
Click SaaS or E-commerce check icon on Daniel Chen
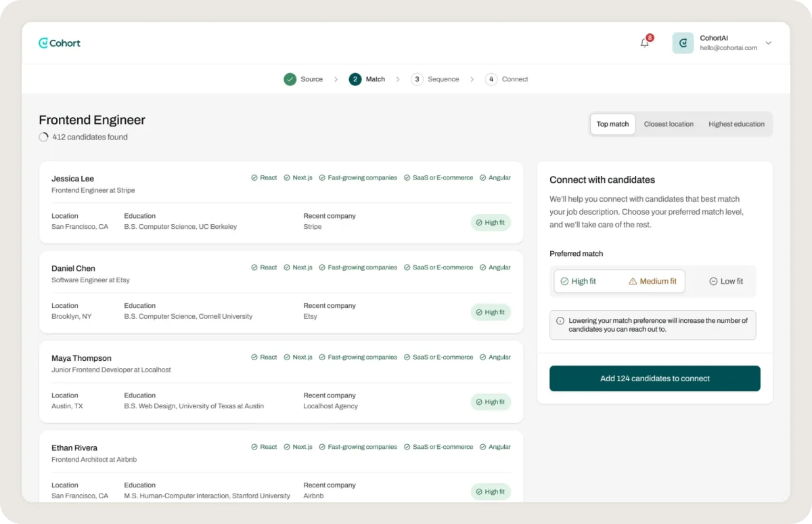pyautogui.click(x=407, y=267)
